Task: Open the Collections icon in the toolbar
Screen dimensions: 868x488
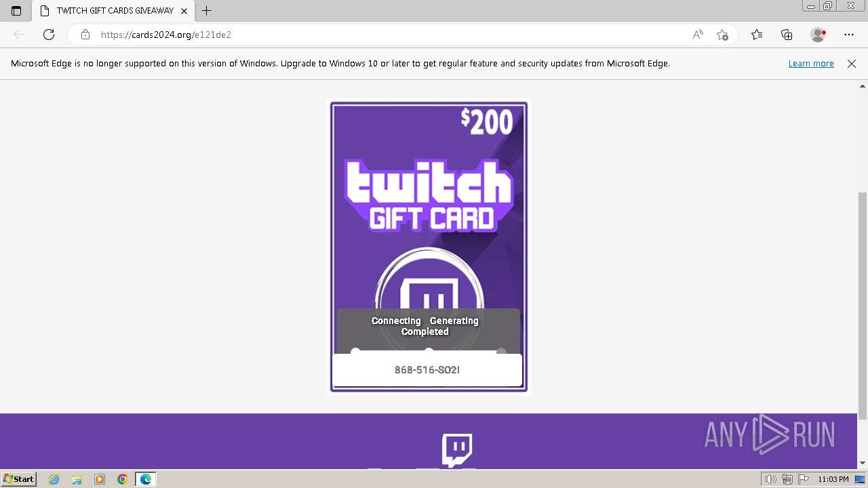Action: point(787,35)
